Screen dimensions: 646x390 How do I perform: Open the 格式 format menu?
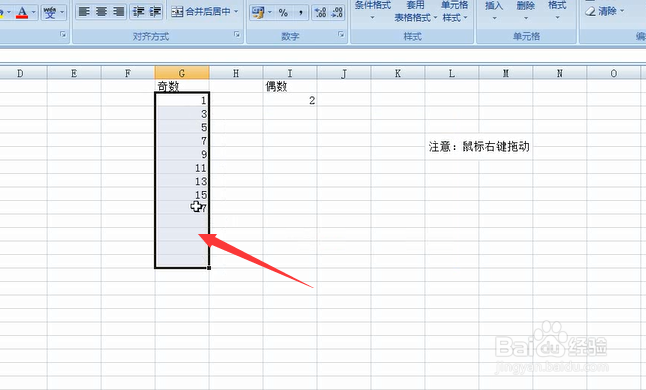pyautogui.click(x=557, y=10)
